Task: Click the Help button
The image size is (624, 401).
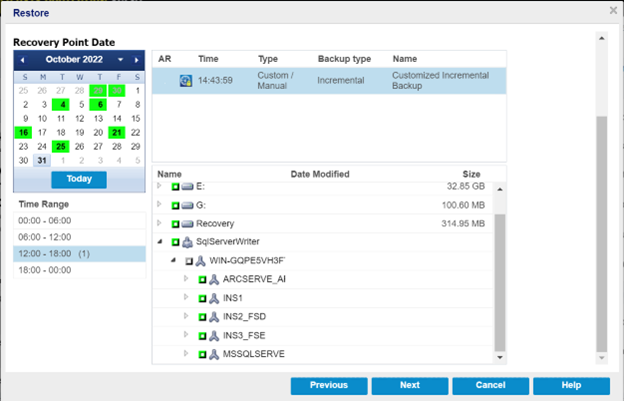Action: pyautogui.click(x=571, y=385)
